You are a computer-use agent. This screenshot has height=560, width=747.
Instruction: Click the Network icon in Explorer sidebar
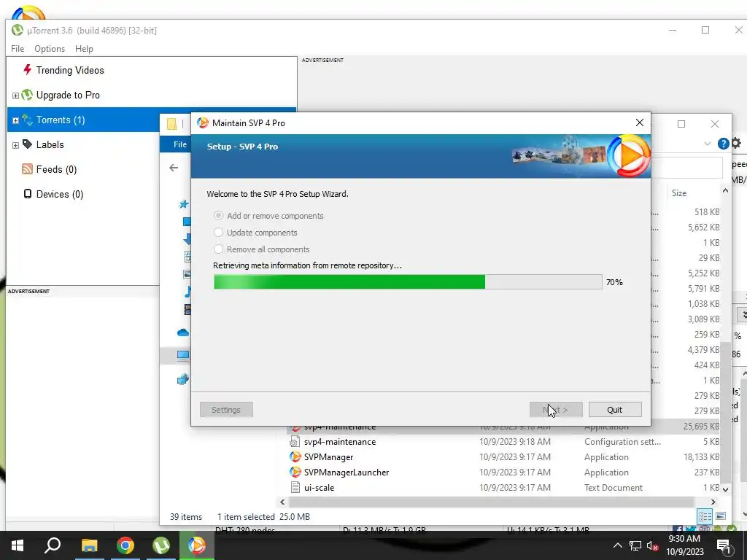183,379
